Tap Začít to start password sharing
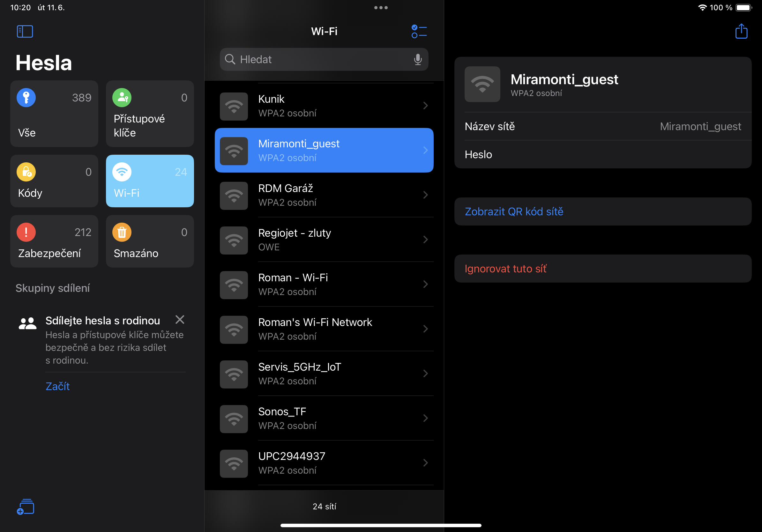 57,386
